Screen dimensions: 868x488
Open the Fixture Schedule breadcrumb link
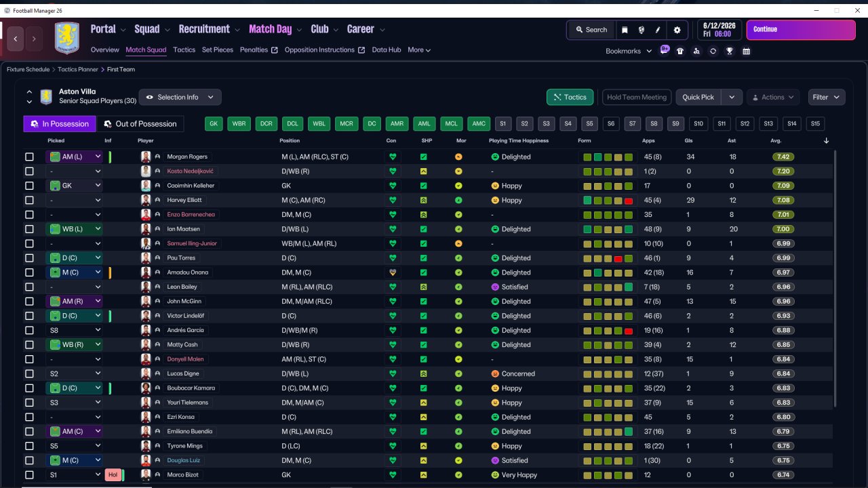pyautogui.click(x=28, y=69)
